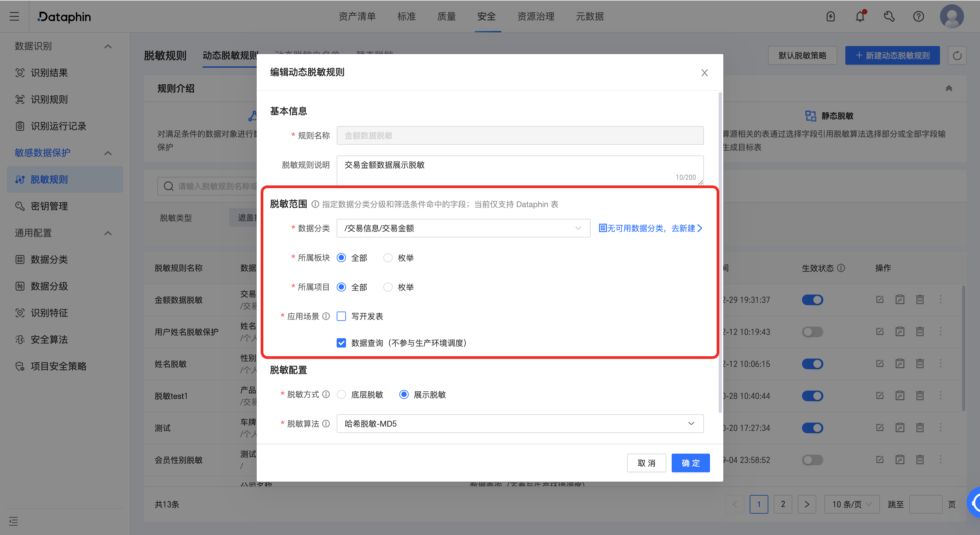Image resolution: width=980 pixels, height=535 pixels.
Task: Open the help question-mark icon
Action: [x=918, y=16]
